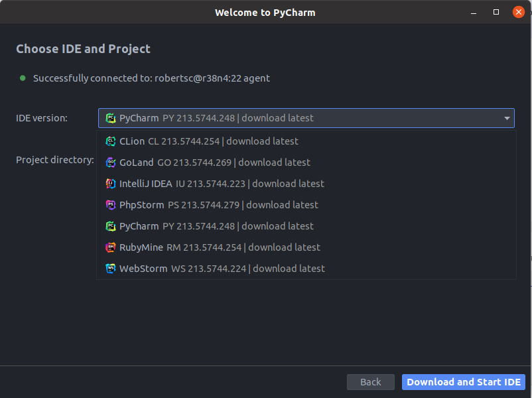Image resolution: width=532 pixels, height=398 pixels.
Task: Click the Back button
Action: pos(371,382)
